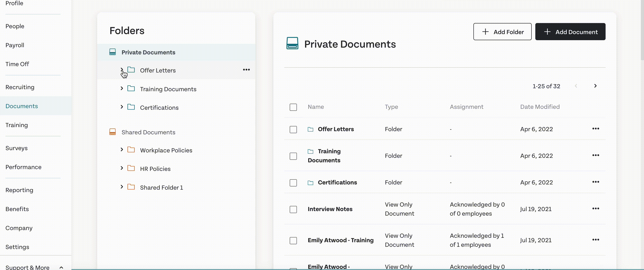
Task: Open the three-dot menu on the Training Documents table row
Action: [x=595, y=155]
